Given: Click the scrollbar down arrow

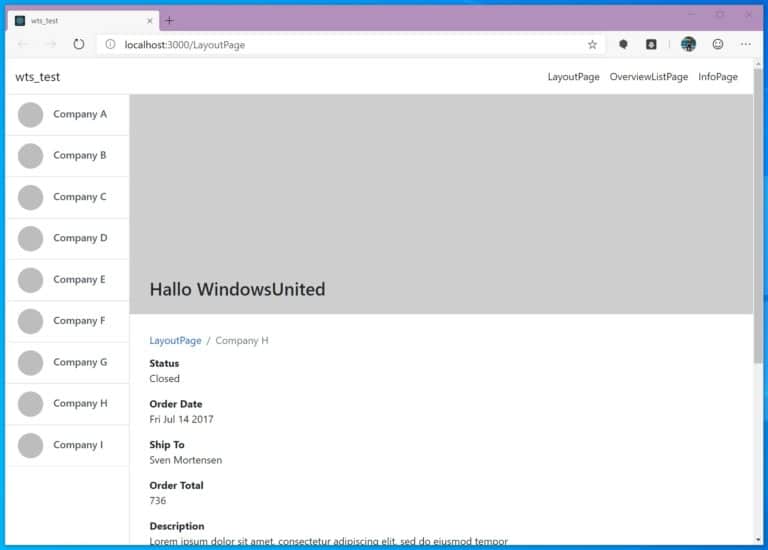Looking at the screenshot, I should click(x=758, y=540).
